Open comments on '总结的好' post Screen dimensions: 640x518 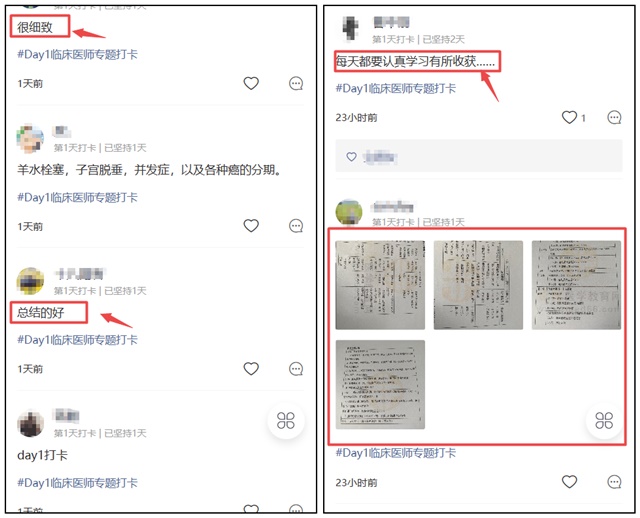tap(296, 369)
